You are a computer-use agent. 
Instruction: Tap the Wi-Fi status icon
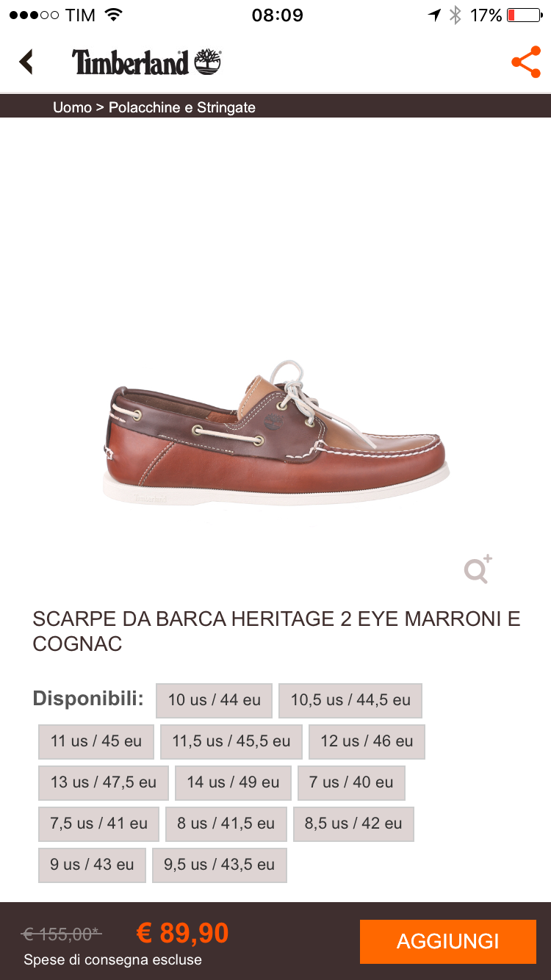tap(113, 15)
